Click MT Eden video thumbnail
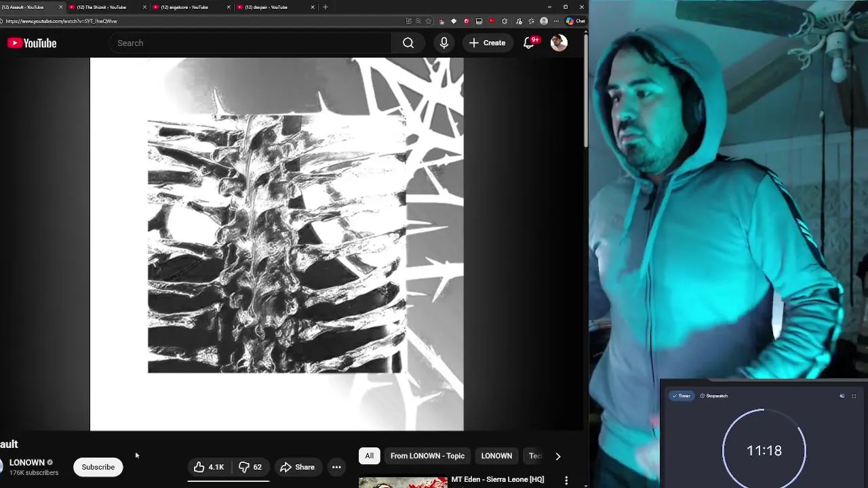 pyautogui.click(x=403, y=483)
